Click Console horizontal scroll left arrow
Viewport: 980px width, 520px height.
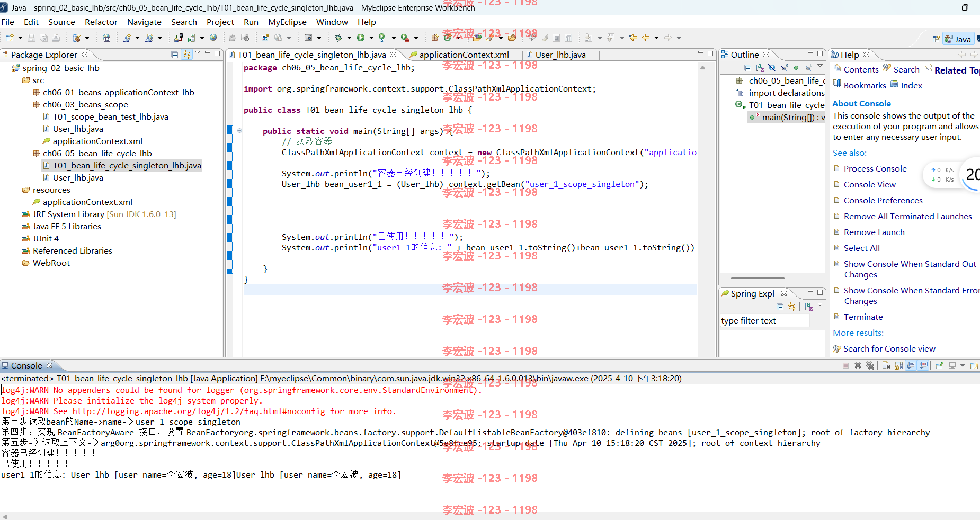tap(5, 516)
